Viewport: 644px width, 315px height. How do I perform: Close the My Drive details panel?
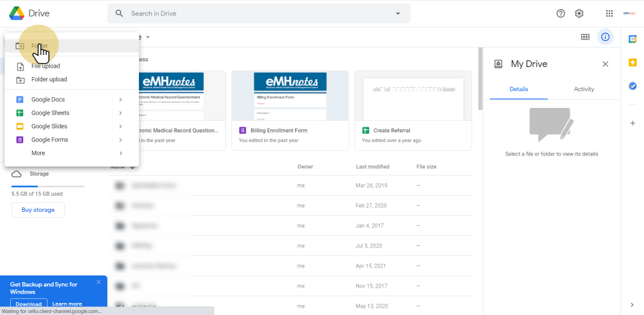[605, 64]
